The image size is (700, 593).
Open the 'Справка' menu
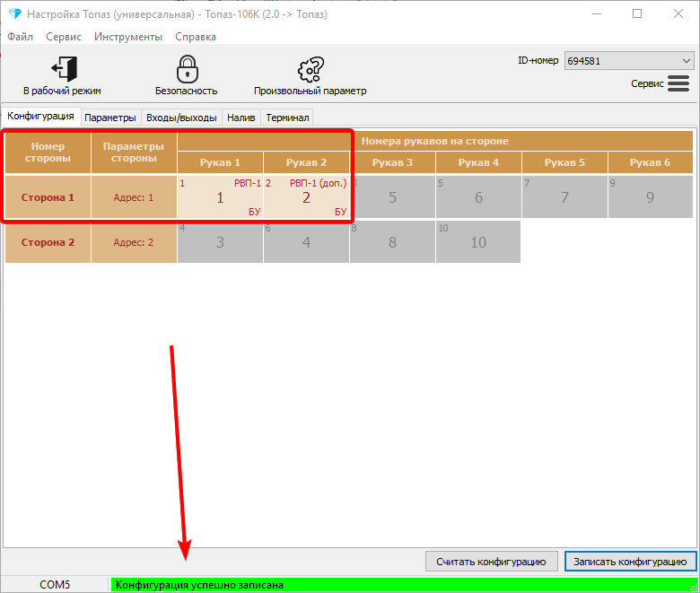196,37
